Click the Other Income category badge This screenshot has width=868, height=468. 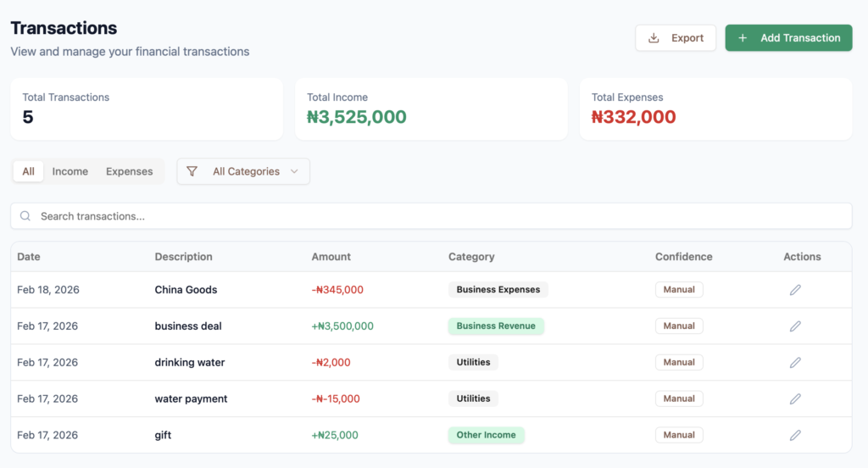486,436
